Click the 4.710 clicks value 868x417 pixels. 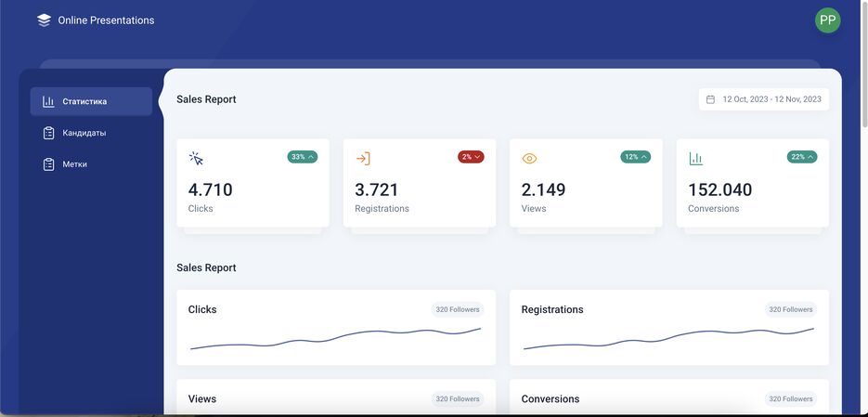pos(211,190)
